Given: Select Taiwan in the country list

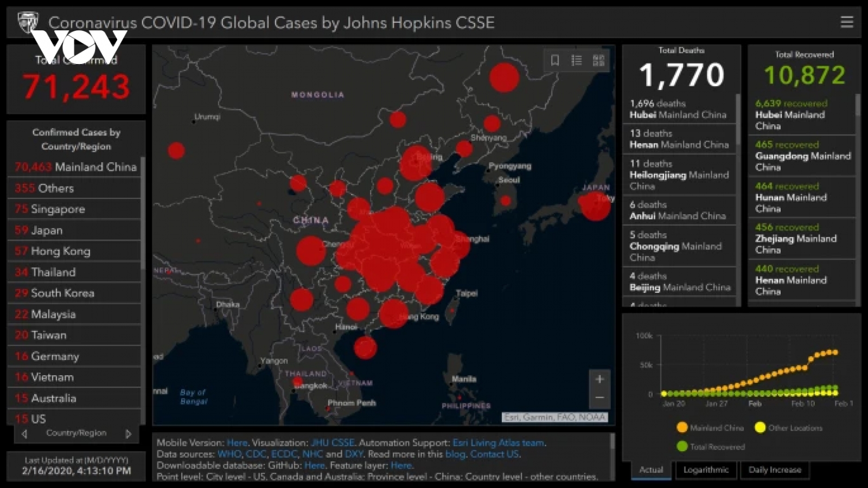Looking at the screenshot, I should (74, 335).
